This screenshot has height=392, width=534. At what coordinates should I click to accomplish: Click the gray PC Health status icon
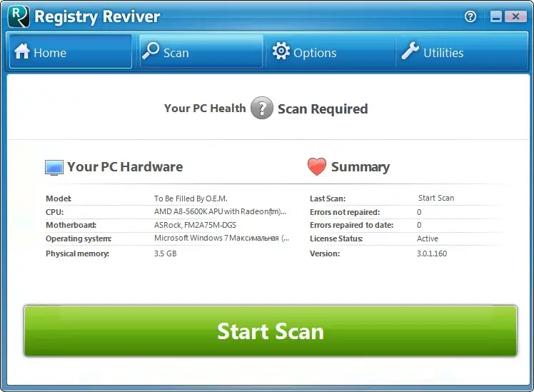coord(261,108)
